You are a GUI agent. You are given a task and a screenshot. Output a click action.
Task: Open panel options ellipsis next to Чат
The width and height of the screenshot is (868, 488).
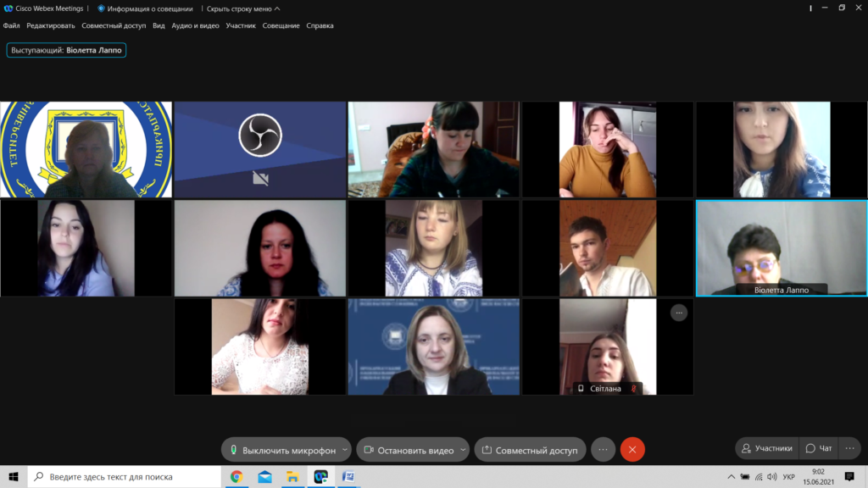[850, 448]
